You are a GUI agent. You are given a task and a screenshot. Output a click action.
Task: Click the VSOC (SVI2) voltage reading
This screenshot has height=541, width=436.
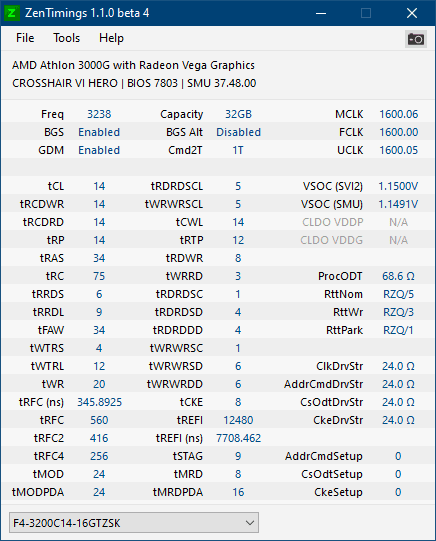coord(398,186)
